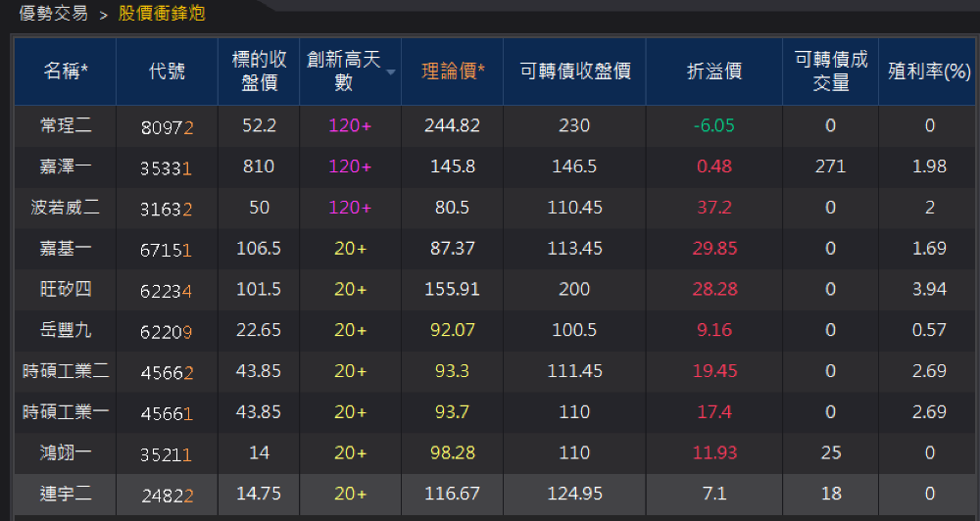Click 折溢價 value 9.16
Image resolution: width=980 pixels, height=521 pixels.
pyautogui.click(x=714, y=330)
